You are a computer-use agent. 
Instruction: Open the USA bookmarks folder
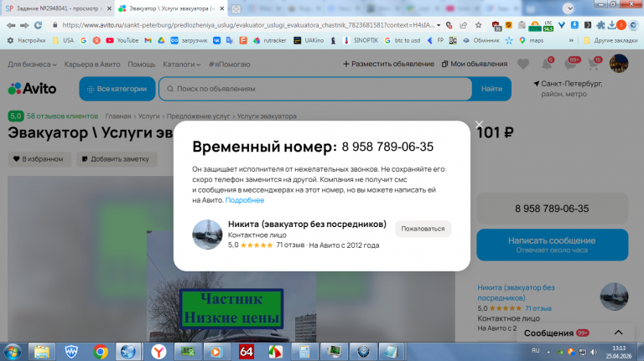[63, 40]
